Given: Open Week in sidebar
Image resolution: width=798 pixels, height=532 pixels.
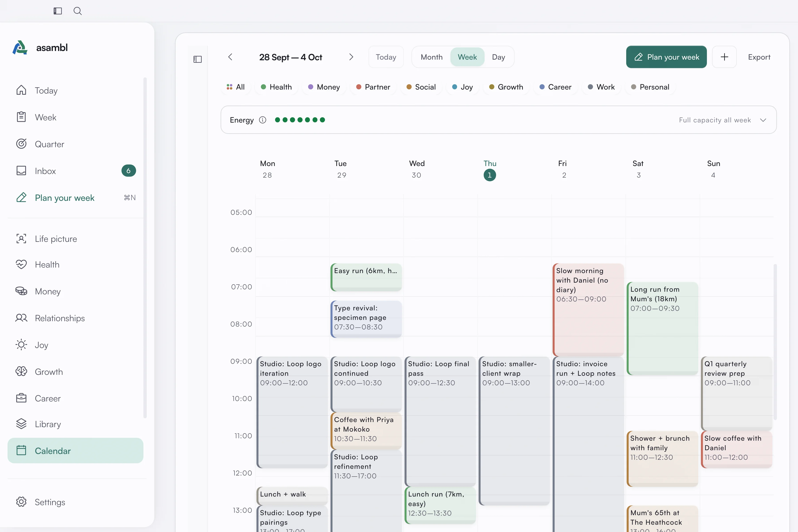Looking at the screenshot, I should pyautogui.click(x=75, y=117).
